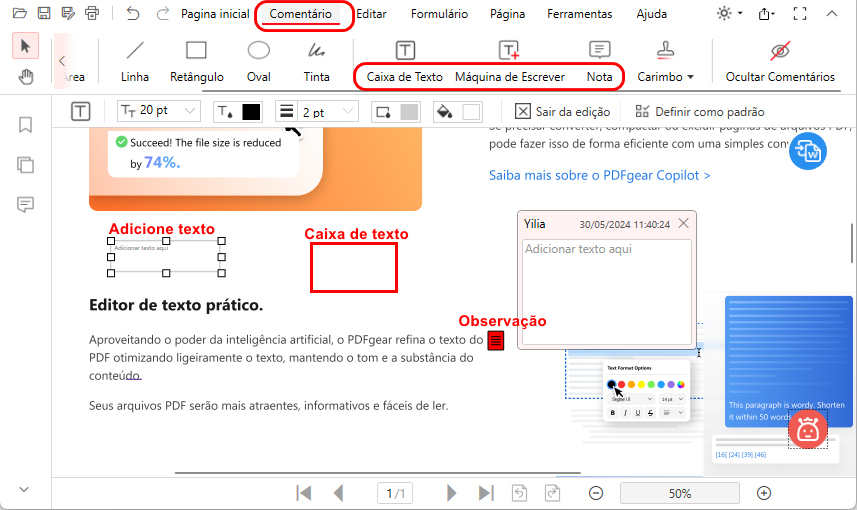Redo the last action
Screen dimensions: 857x510
162,13
